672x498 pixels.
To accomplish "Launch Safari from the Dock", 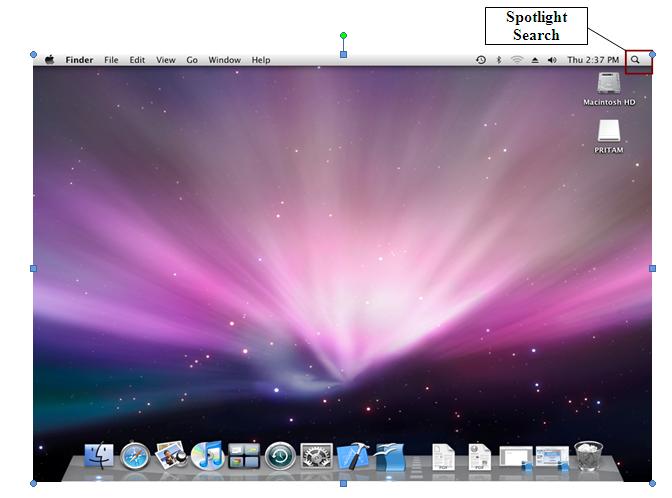I will pos(135,456).
